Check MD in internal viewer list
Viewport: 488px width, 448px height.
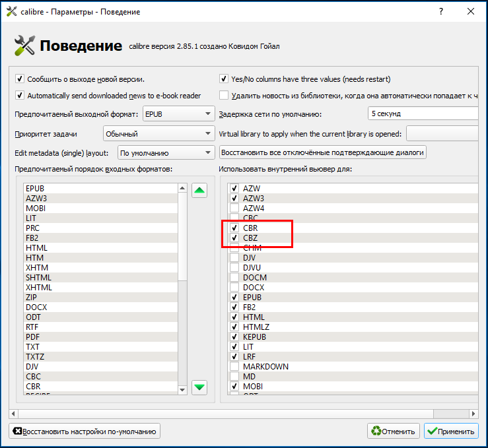[x=234, y=377]
